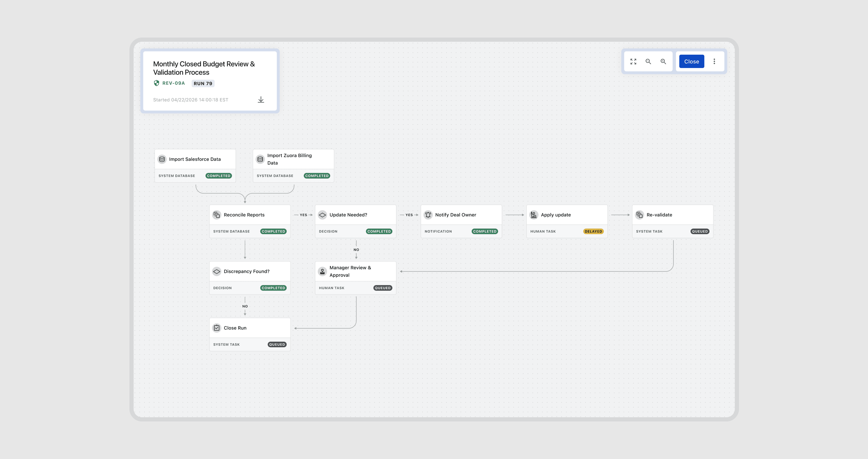868x459 pixels.
Task: Click the person icon on Apply update node
Action: pyautogui.click(x=534, y=215)
